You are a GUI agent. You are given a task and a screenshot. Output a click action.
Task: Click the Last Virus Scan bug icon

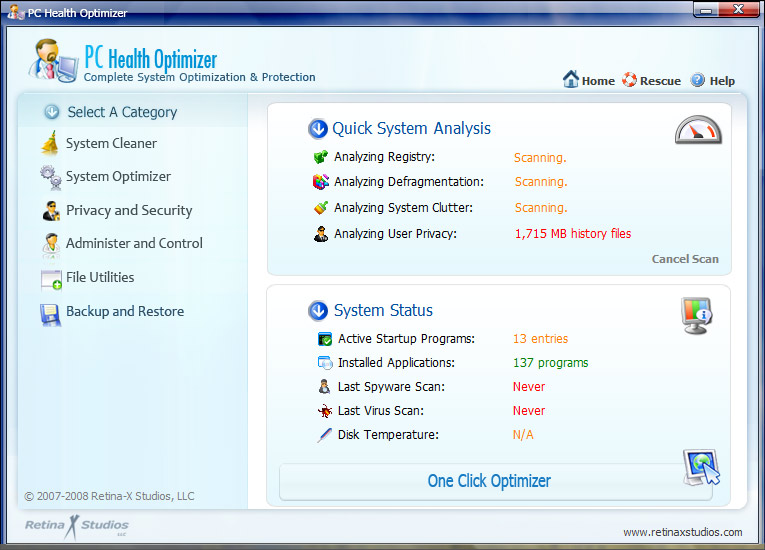tap(325, 411)
